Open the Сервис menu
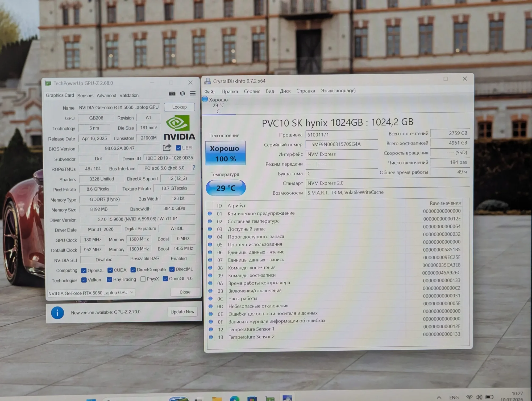The width and height of the screenshot is (532, 401). pyautogui.click(x=252, y=91)
